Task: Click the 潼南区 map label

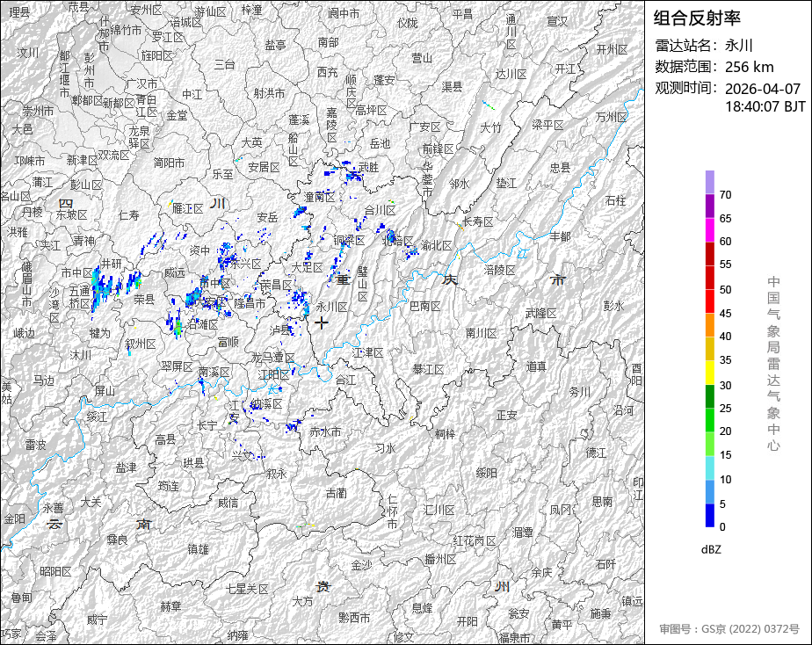Action: click(320, 197)
